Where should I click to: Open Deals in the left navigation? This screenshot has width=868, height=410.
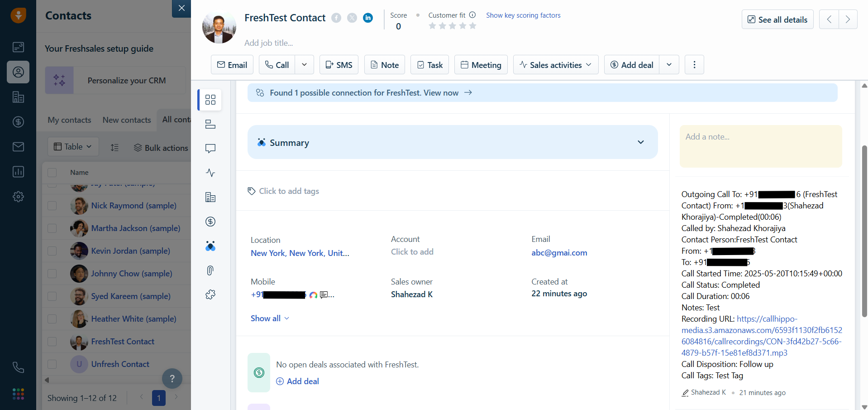pyautogui.click(x=18, y=122)
